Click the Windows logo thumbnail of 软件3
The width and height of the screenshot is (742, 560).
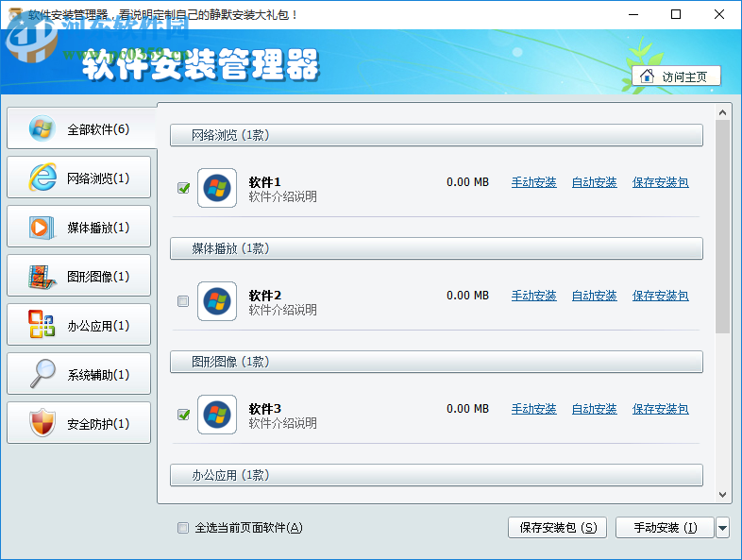tap(217, 415)
